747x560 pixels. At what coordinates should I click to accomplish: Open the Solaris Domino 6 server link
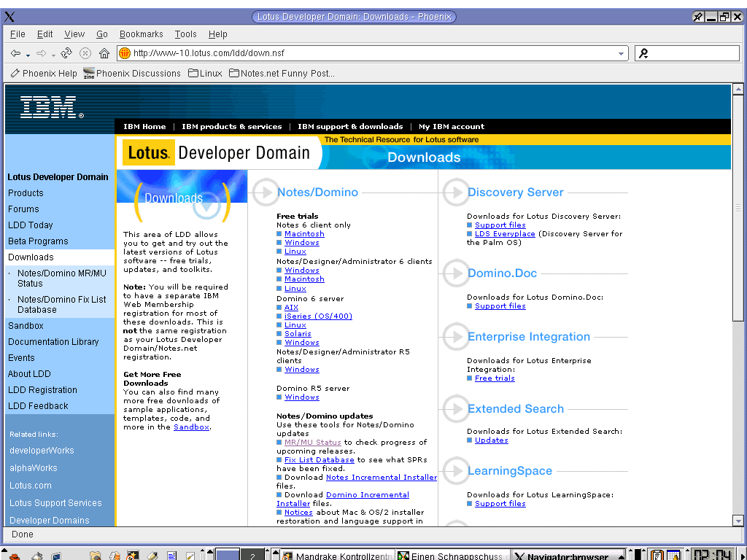coord(298,334)
